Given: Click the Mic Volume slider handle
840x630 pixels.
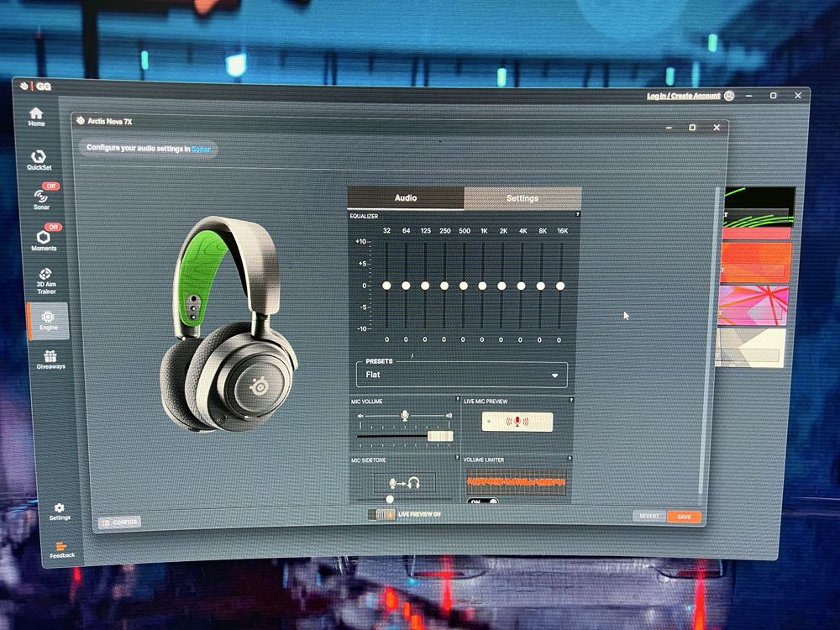Looking at the screenshot, I should (440, 436).
